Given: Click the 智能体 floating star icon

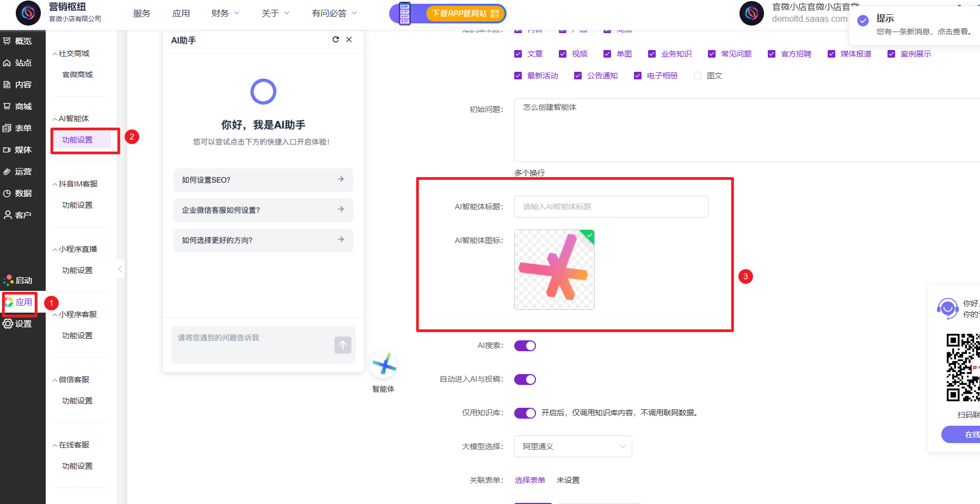Looking at the screenshot, I should [x=384, y=365].
